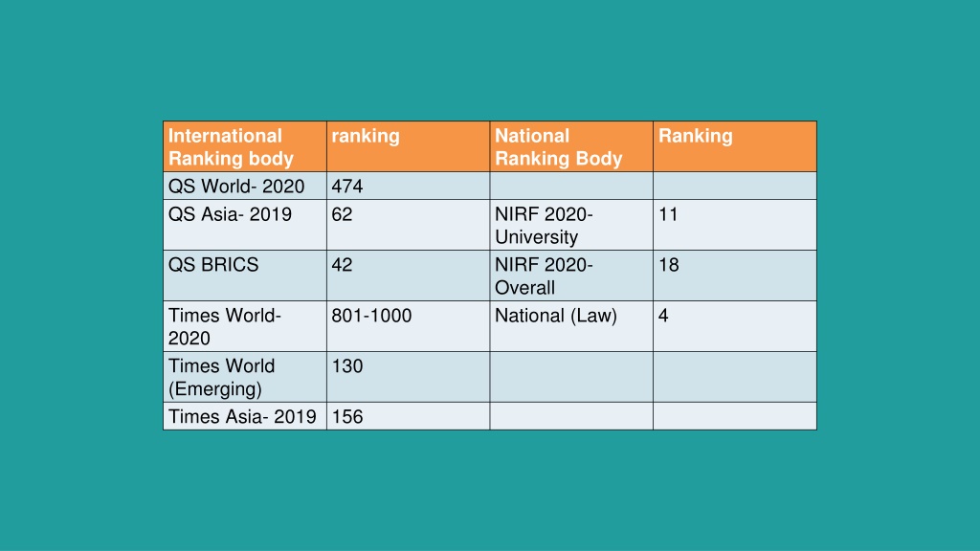Click the value '62' cell
The width and height of the screenshot is (980, 551).
[x=408, y=226]
